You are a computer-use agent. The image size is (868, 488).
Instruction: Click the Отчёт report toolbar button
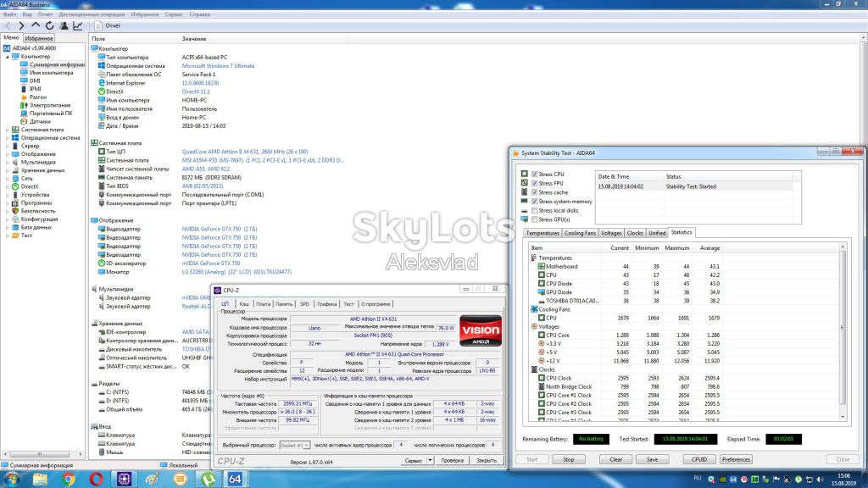coord(108,25)
